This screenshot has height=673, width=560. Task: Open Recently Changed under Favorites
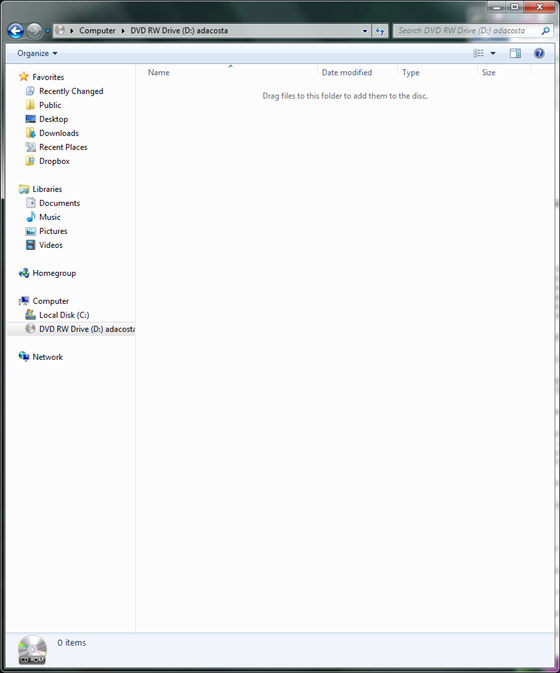(x=71, y=91)
